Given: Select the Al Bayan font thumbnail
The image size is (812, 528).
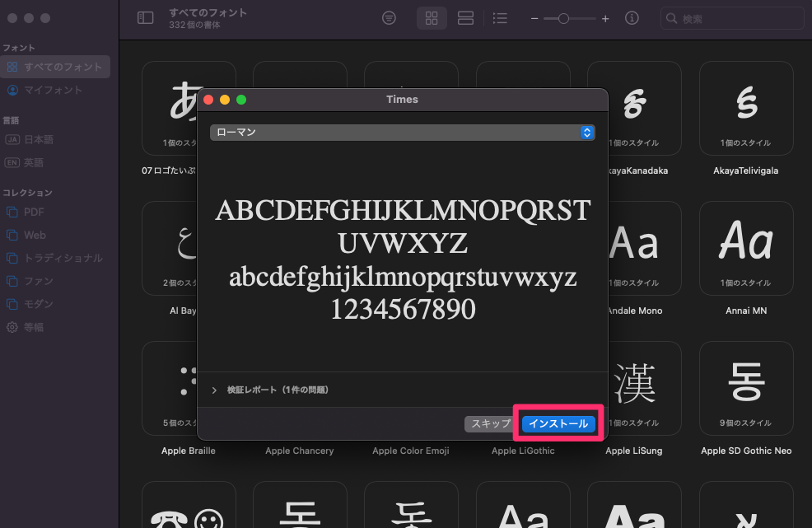Looking at the screenshot, I should pos(170,248).
